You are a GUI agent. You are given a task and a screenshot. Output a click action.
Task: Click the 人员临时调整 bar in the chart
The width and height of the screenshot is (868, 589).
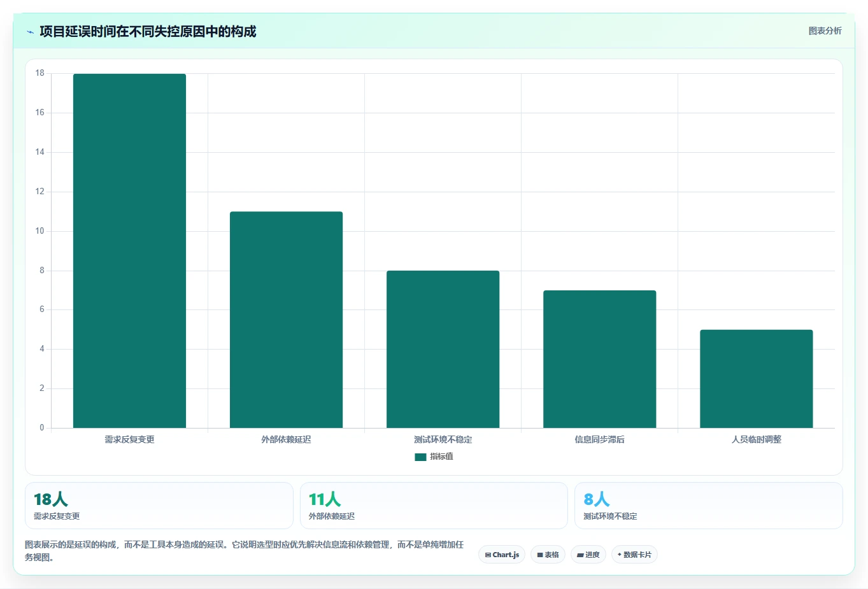pyautogui.click(x=757, y=379)
